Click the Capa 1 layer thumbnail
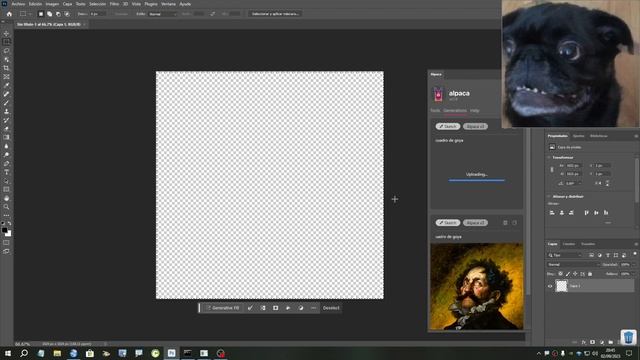 coord(562,286)
